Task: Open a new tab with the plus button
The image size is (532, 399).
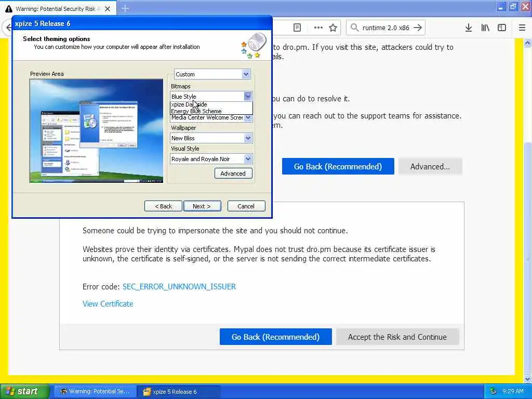Action: click(125, 8)
